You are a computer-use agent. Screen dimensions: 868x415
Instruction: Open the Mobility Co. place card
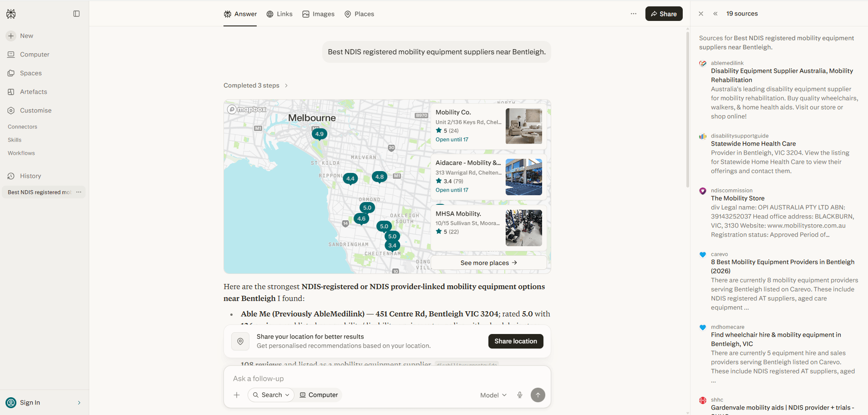[x=489, y=126]
